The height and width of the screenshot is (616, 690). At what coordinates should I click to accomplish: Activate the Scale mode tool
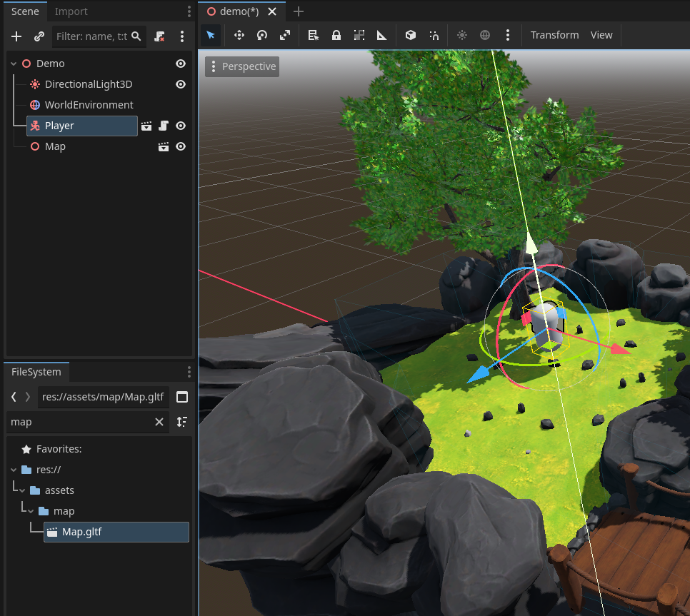(x=285, y=35)
